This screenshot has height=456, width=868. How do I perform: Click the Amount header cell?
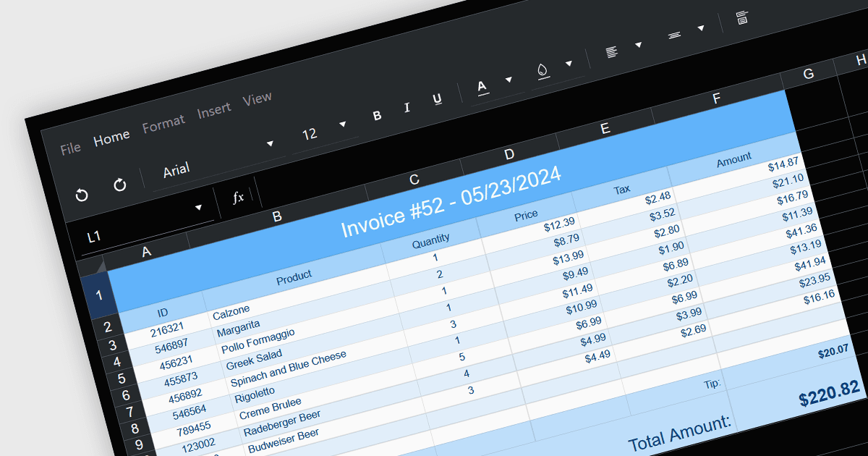tap(734, 159)
